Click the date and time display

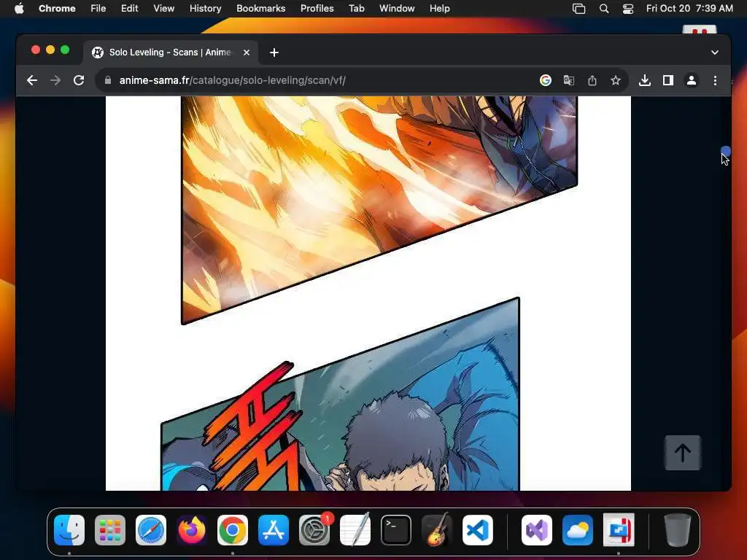click(x=689, y=9)
